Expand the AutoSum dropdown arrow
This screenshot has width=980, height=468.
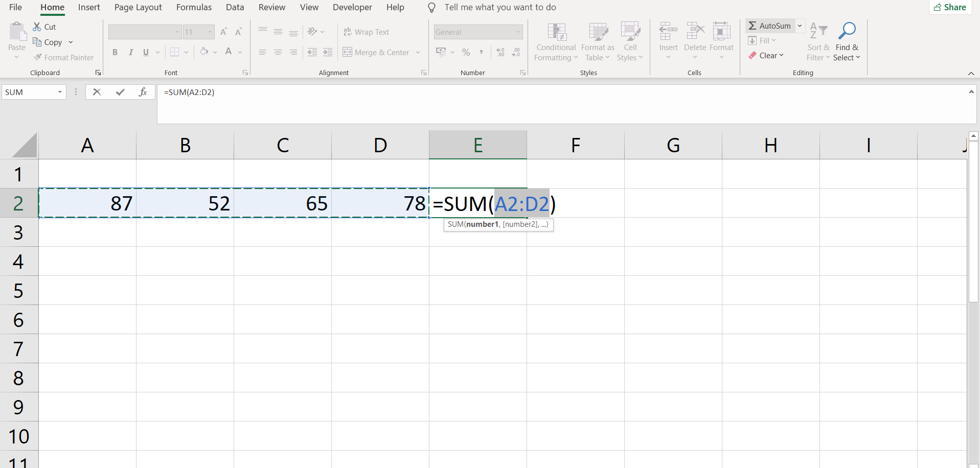click(800, 26)
